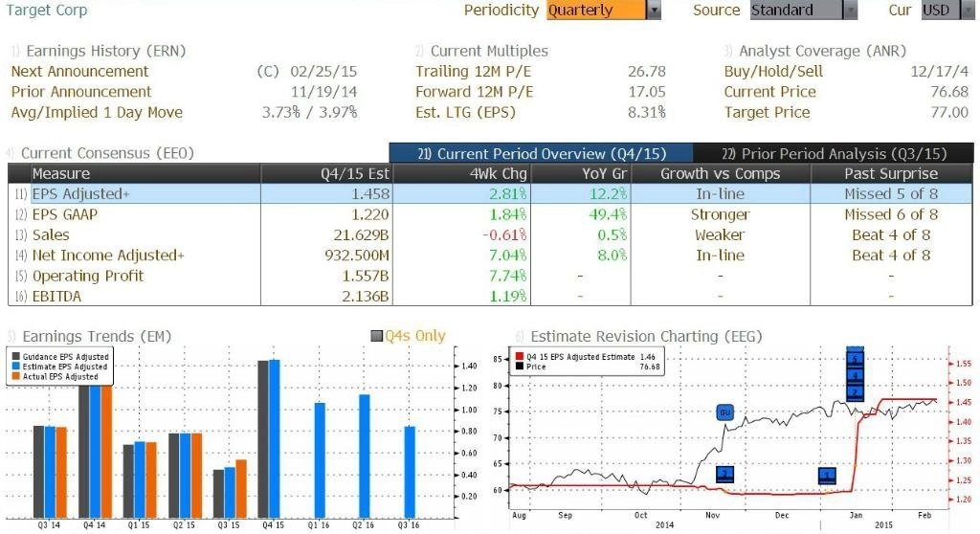The image size is (980, 534).
Task: Click event marker 1 near December
Action: (x=827, y=476)
